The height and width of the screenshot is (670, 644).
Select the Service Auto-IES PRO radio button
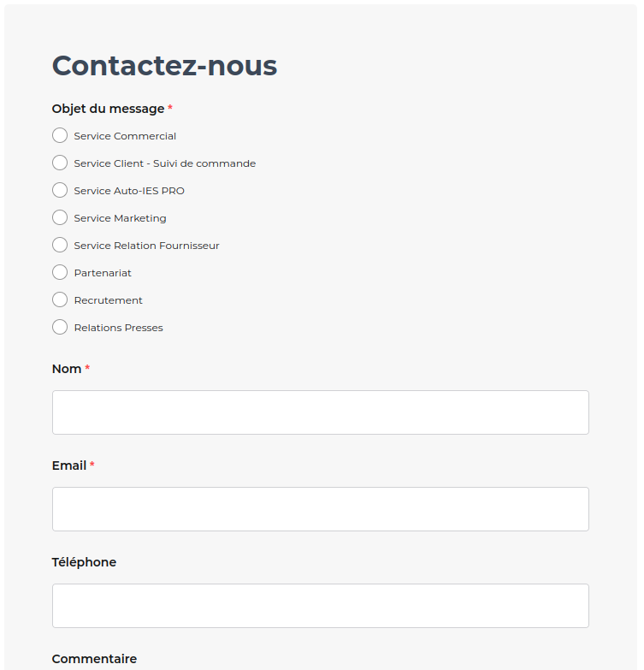point(60,190)
